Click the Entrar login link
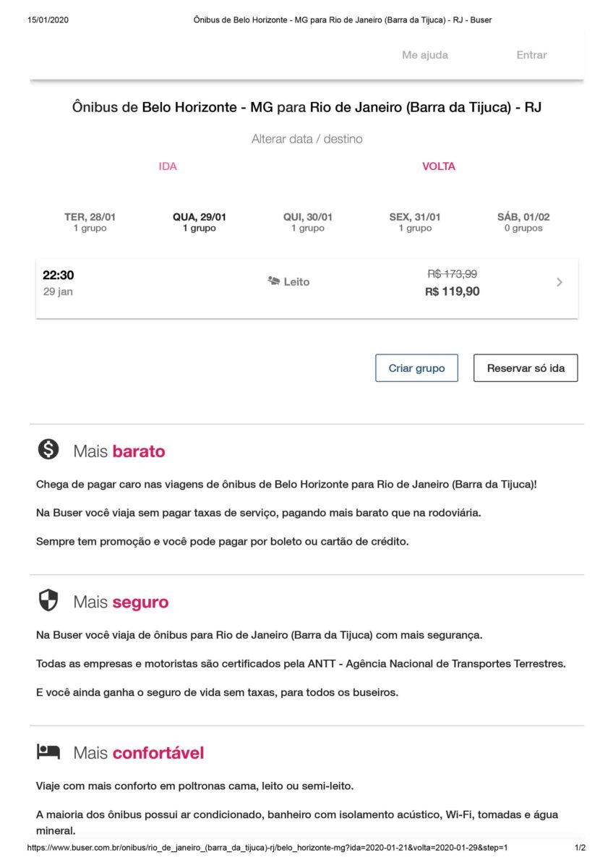Viewport: 613px width, 868px height. point(531,55)
